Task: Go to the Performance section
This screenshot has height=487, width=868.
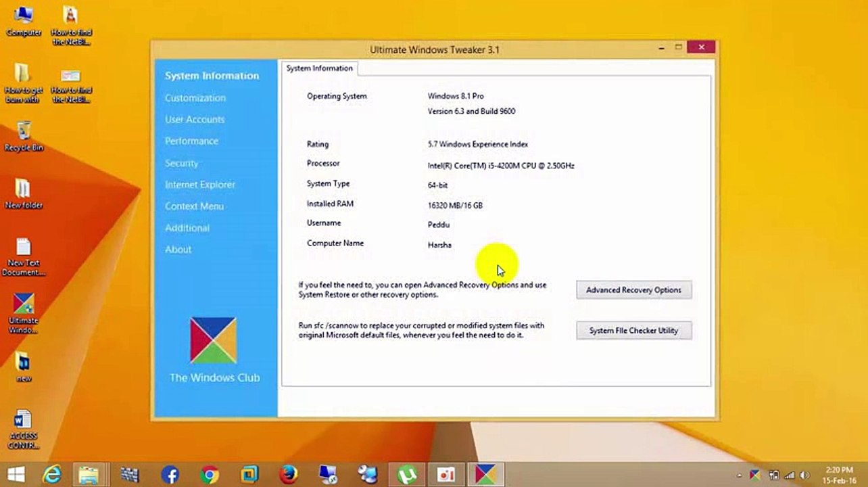Action: [191, 141]
